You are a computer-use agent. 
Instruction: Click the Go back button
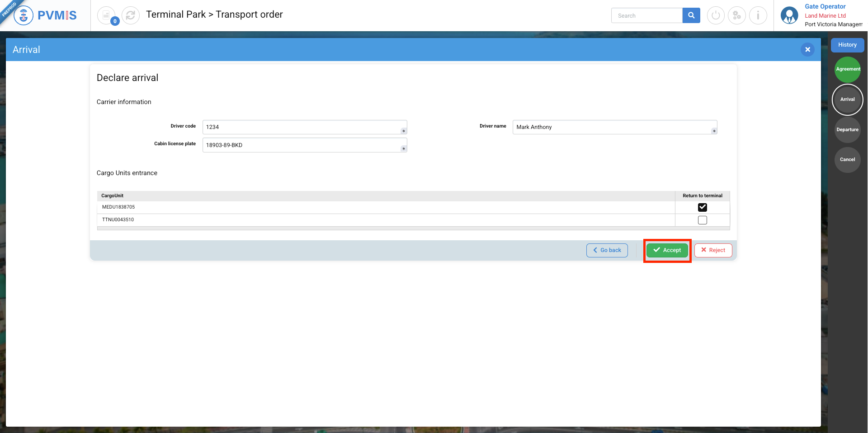tap(607, 250)
